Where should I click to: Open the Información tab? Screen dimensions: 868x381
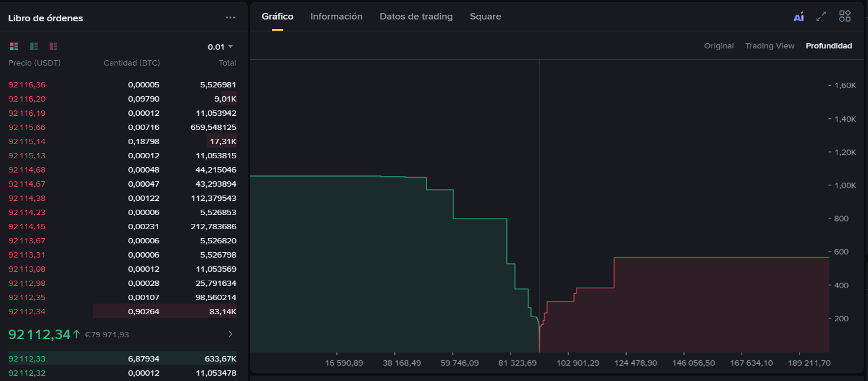coord(336,17)
